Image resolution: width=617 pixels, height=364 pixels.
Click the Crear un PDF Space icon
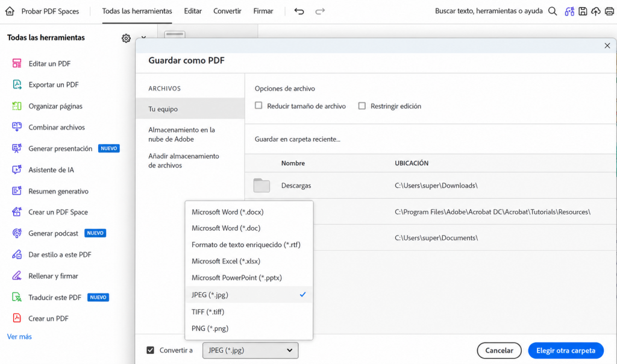click(x=16, y=212)
